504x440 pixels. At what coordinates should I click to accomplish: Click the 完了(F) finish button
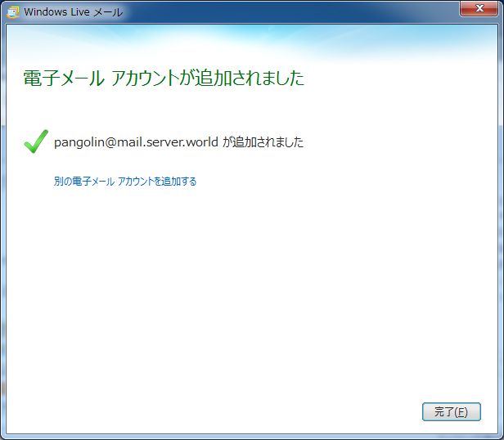click(x=452, y=411)
